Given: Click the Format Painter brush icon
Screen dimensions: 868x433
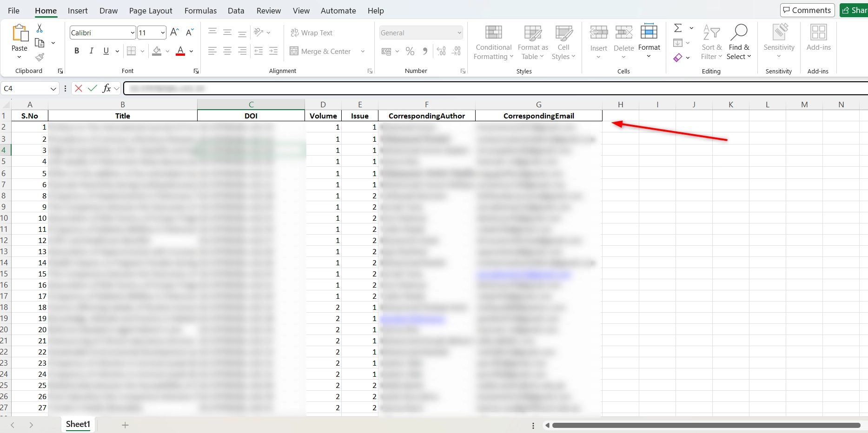Looking at the screenshot, I should point(40,57).
